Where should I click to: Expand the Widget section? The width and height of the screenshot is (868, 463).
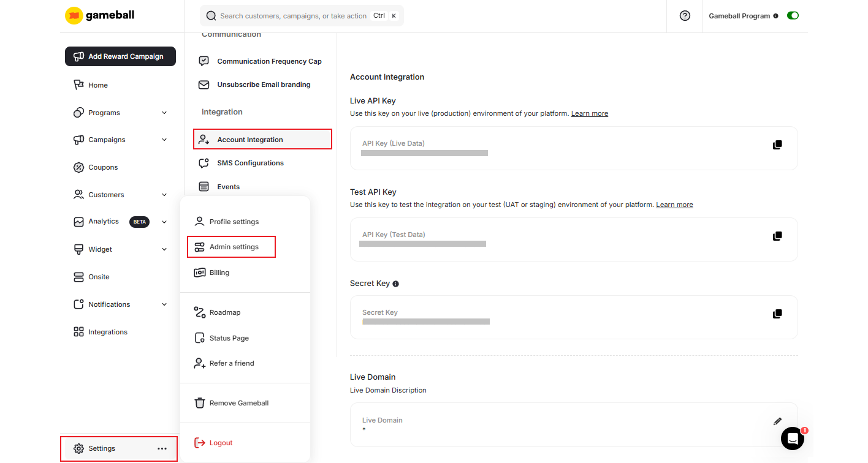pos(164,249)
